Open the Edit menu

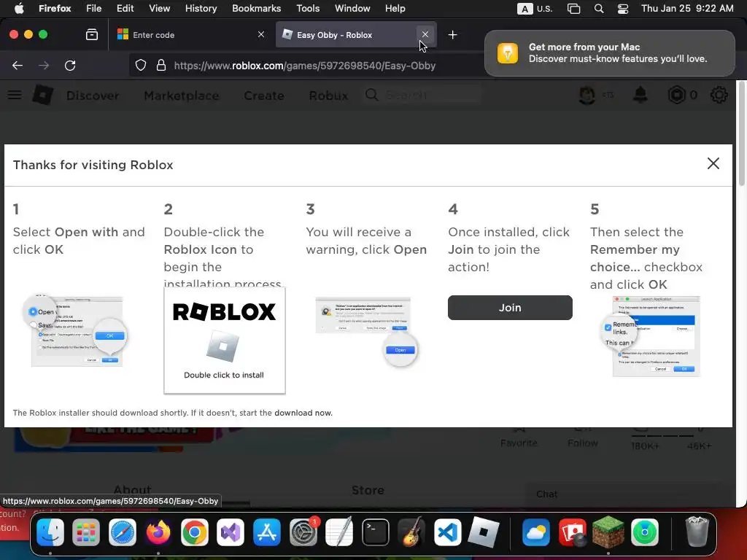click(125, 8)
